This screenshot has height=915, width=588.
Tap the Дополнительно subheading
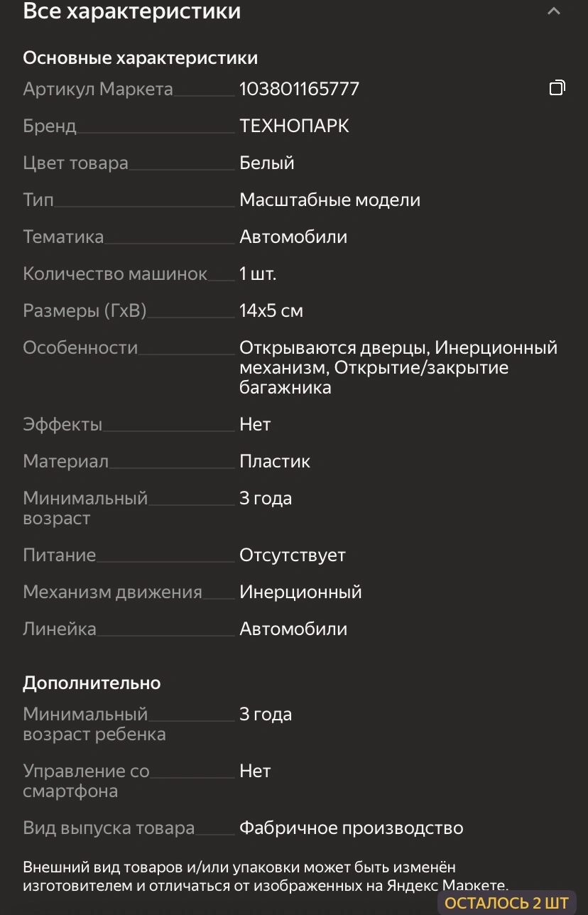(92, 683)
